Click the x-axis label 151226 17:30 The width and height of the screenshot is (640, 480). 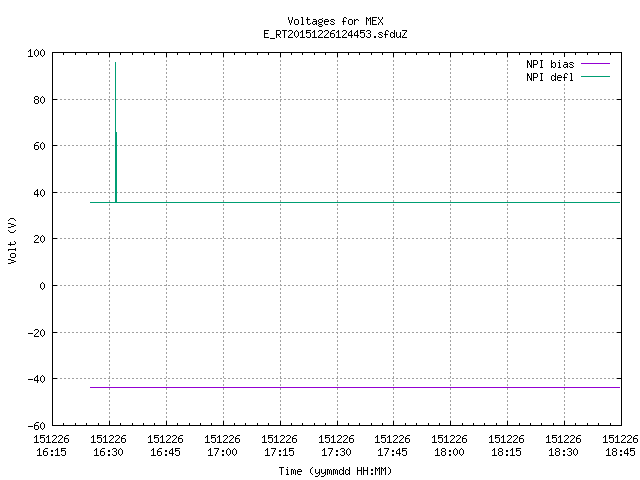pyautogui.click(x=336, y=446)
